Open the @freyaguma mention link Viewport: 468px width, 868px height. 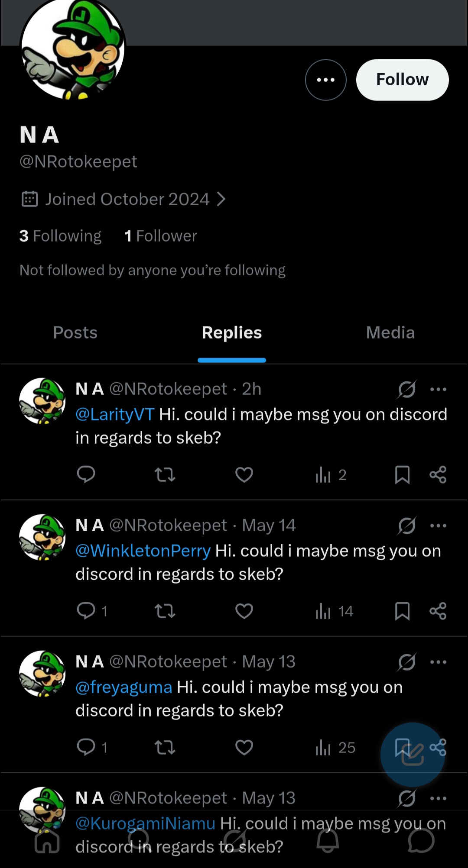click(x=124, y=687)
